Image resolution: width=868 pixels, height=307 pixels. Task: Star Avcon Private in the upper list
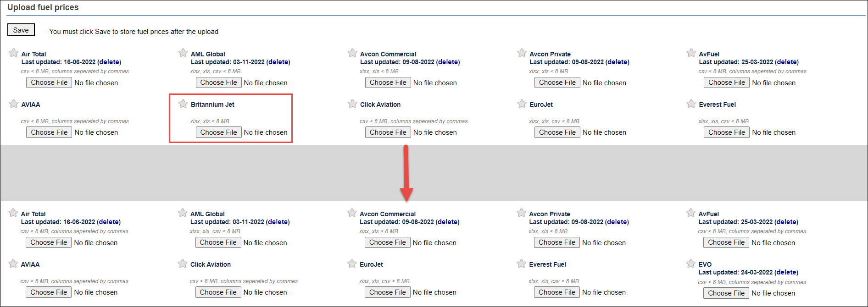click(x=522, y=53)
